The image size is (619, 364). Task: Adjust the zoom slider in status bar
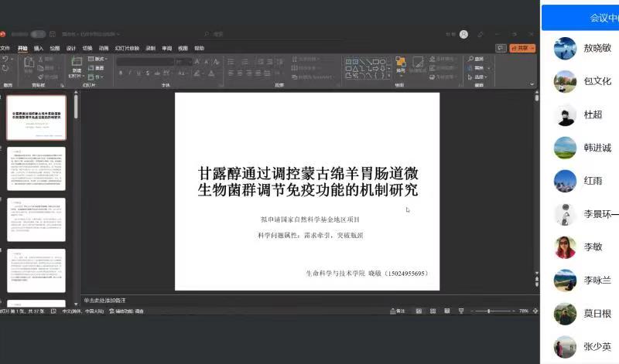coord(488,311)
